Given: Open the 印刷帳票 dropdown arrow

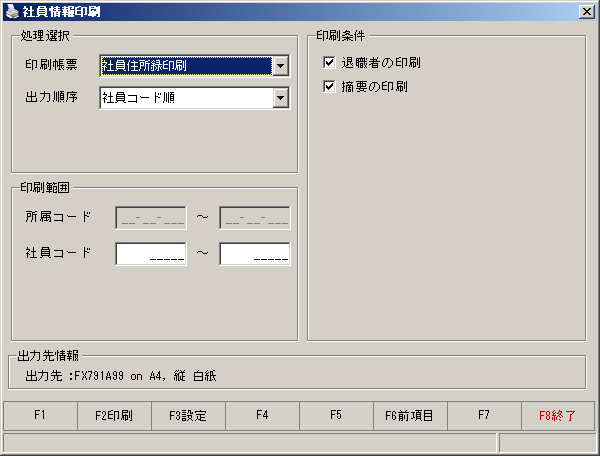Looking at the screenshot, I should 280,66.
